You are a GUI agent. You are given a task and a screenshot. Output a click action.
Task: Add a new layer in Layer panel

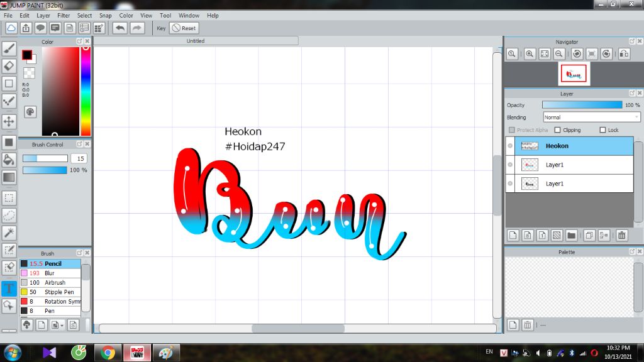tap(513, 235)
